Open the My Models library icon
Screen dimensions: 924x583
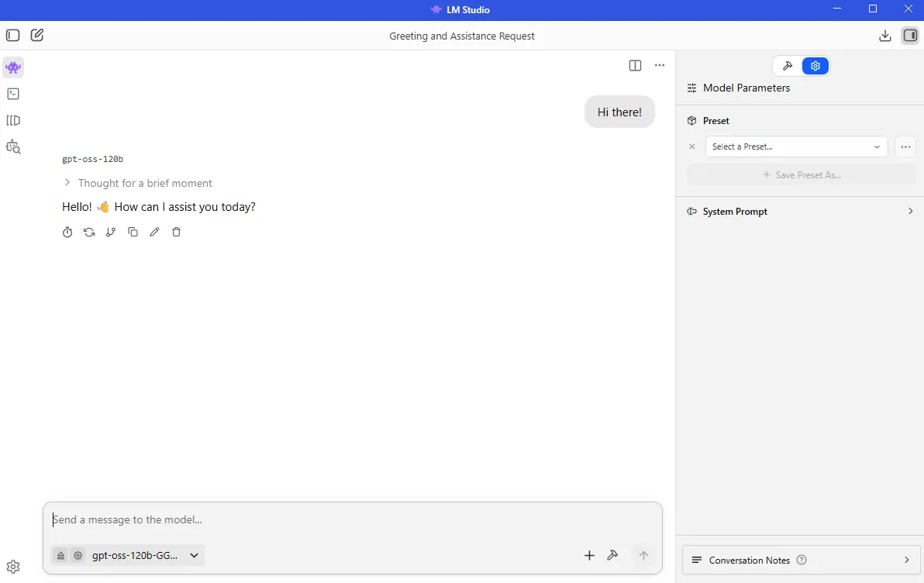[13, 120]
